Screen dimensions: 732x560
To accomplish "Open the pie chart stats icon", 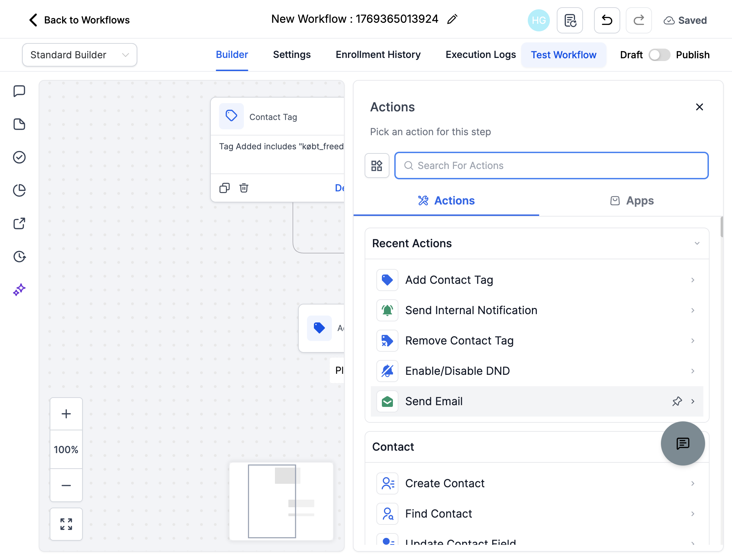I will point(19,190).
